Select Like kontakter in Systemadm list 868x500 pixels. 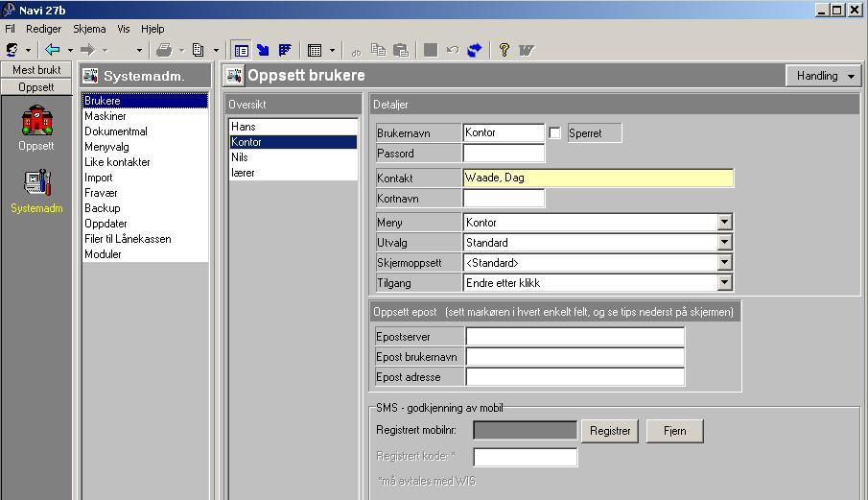pos(145,162)
